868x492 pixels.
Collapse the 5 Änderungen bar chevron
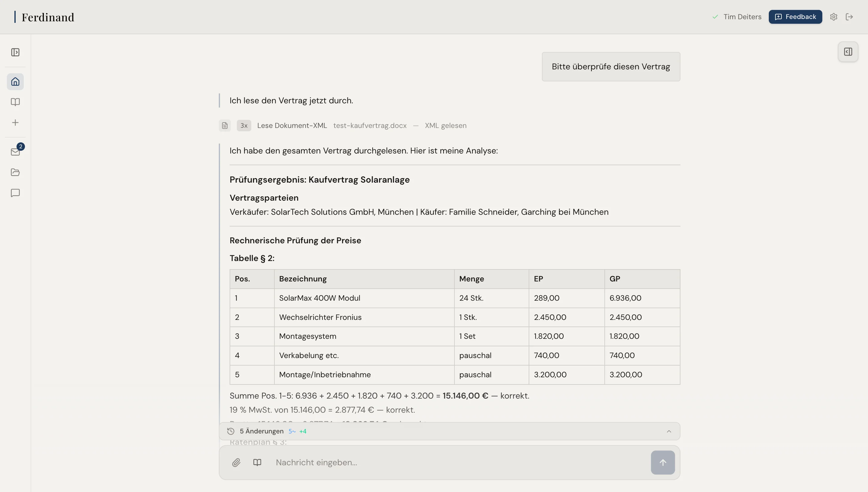668,431
